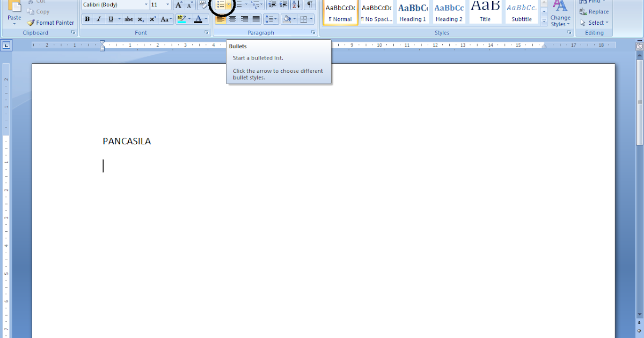The height and width of the screenshot is (338, 644).
Task: Click the tab stop selector
Action: pos(6,46)
